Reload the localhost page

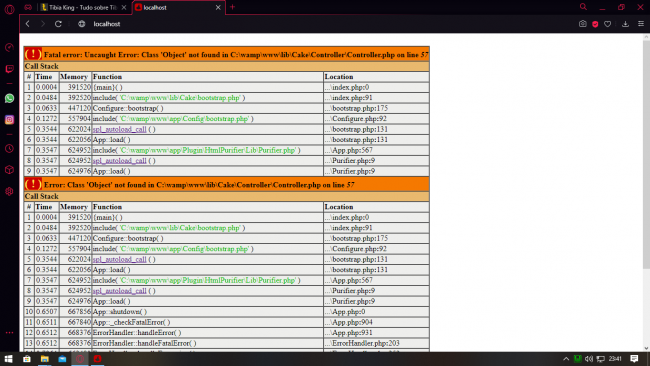click(x=58, y=24)
